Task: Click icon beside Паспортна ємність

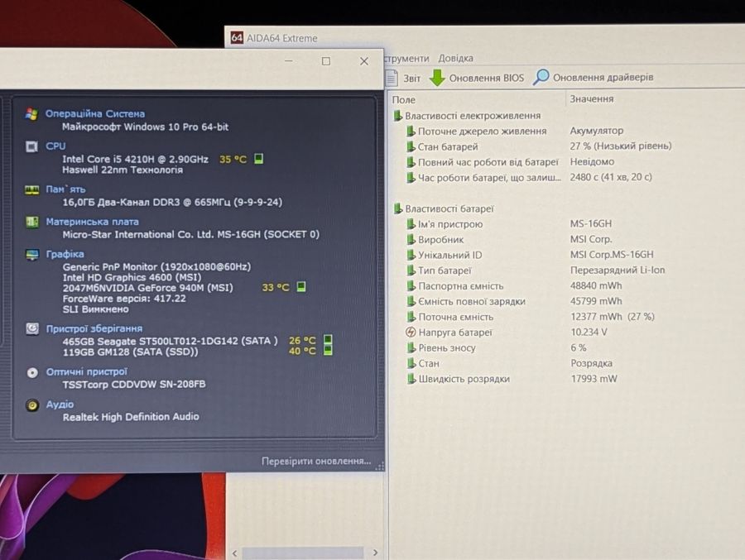Action: pyautogui.click(x=411, y=286)
